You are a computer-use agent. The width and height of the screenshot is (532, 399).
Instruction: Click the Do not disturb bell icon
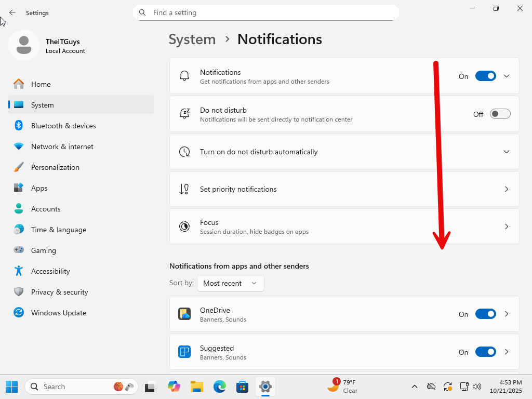pyautogui.click(x=184, y=114)
